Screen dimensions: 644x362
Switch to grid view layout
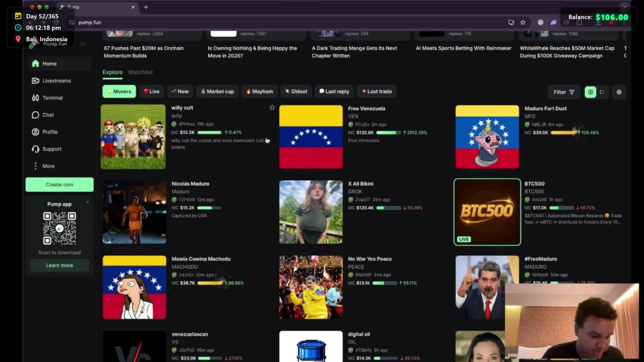click(x=590, y=92)
